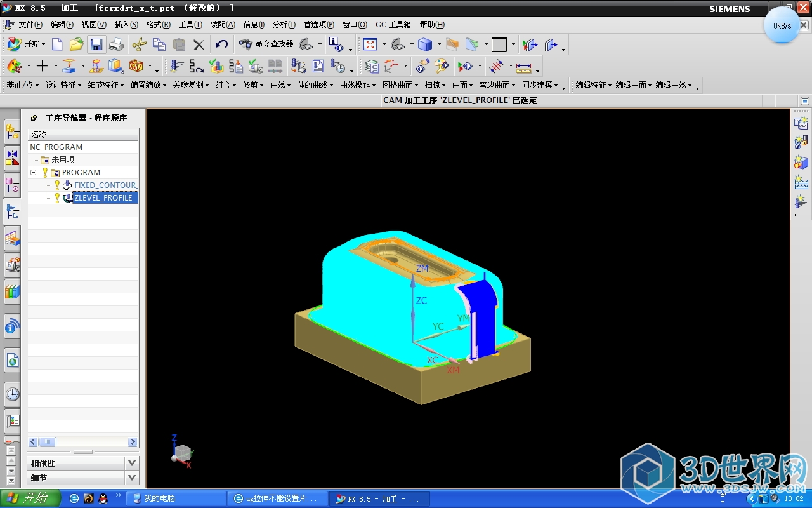Create a new file with the blank page icon
812x508 pixels.
coord(57,44)
